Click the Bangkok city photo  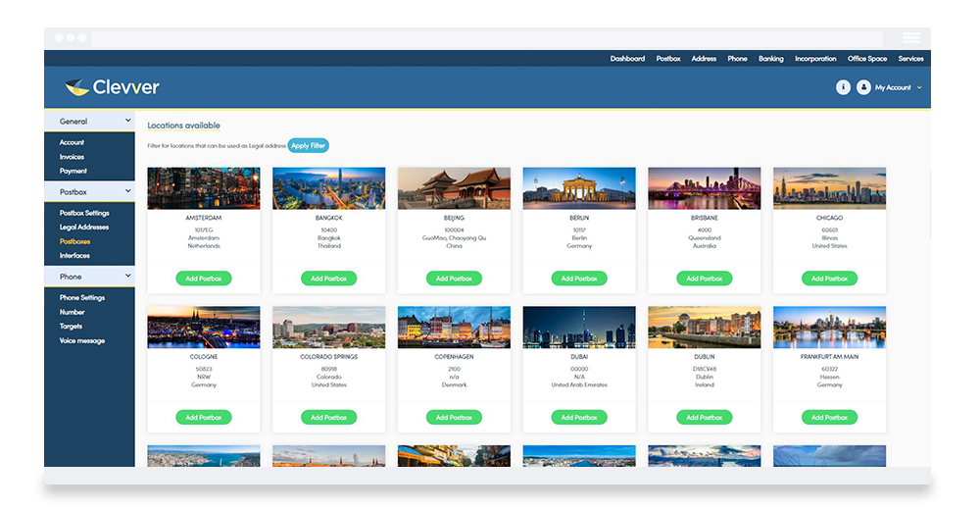pos(328,188)
